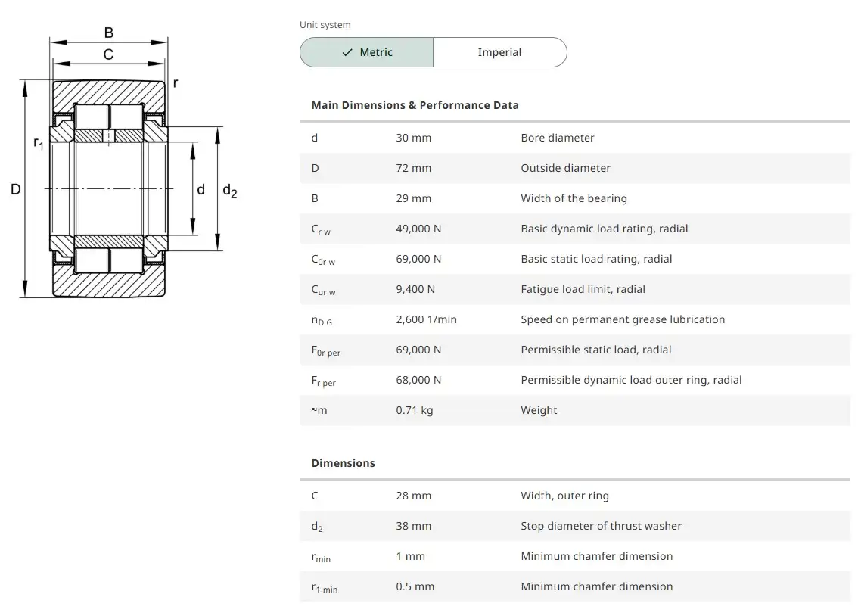
Task: Select the Metric unit option
Action: coord(367,52)
